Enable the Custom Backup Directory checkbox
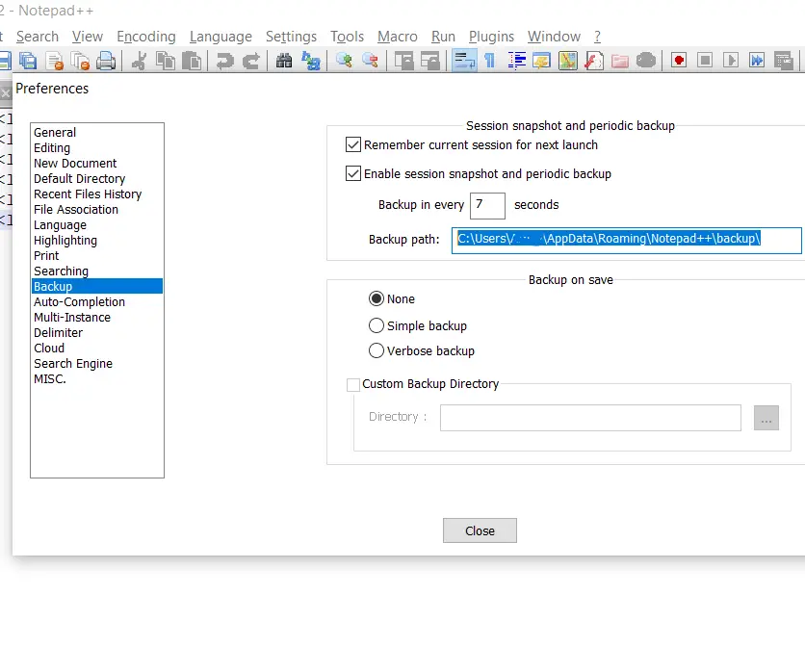Screen dimensions: 805x672 [x=353, y=384]
